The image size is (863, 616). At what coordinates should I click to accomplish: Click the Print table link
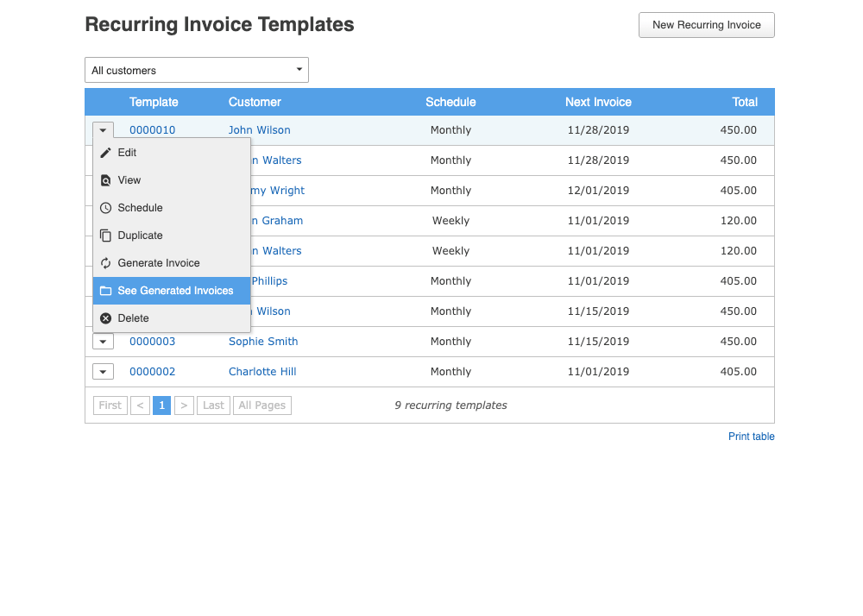752,437
